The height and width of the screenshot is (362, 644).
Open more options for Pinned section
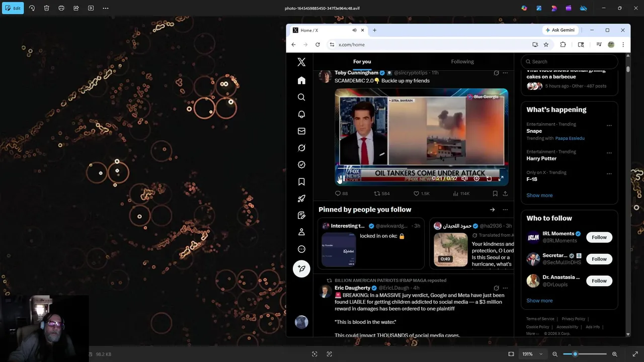[x=505, y=210]
